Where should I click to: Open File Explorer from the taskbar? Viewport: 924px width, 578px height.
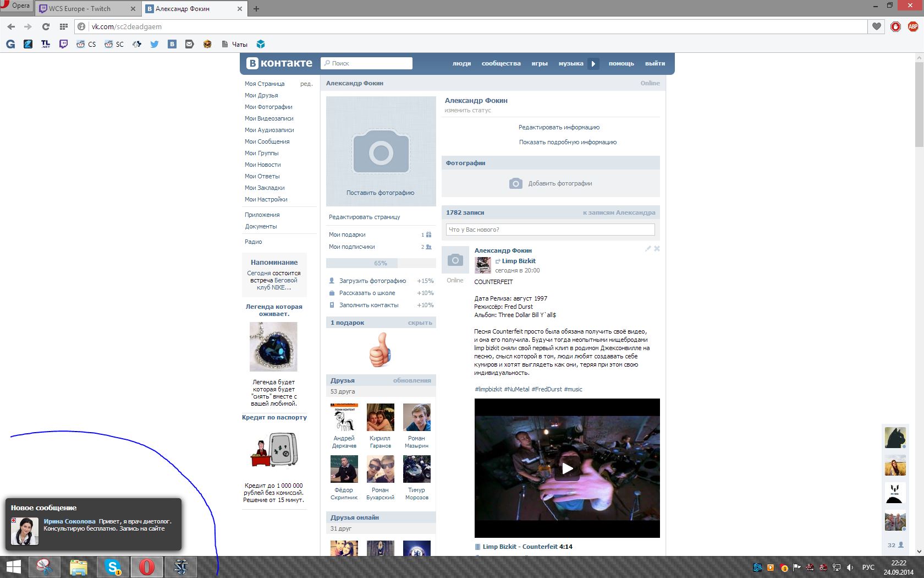[79, 567]
